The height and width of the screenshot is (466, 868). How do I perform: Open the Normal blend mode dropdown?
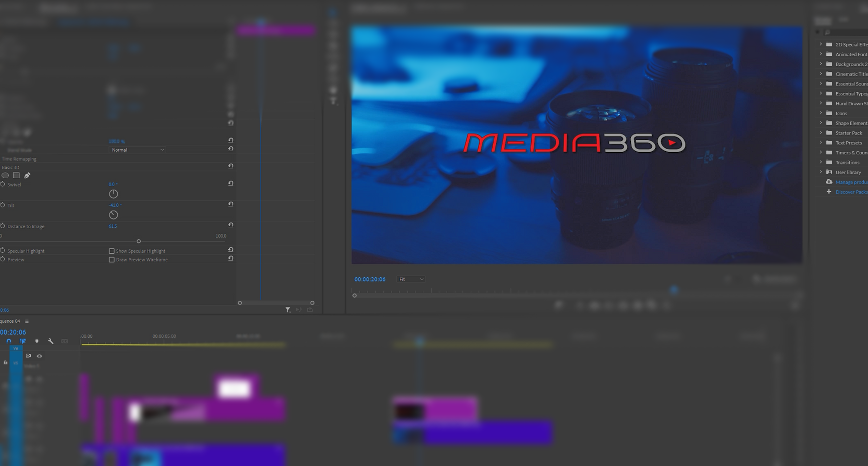(x=137, y=150)
